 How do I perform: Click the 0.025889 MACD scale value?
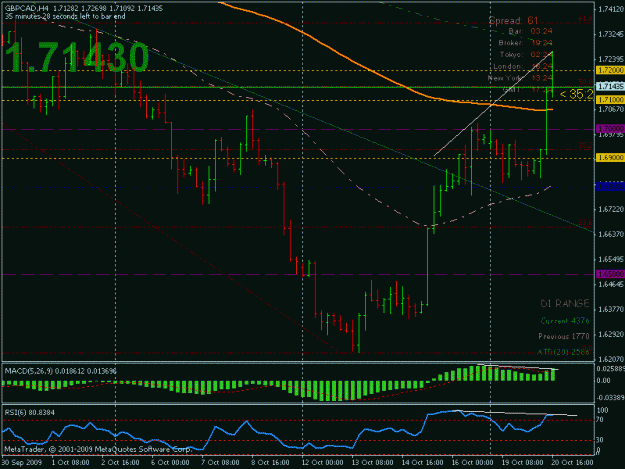610,369
